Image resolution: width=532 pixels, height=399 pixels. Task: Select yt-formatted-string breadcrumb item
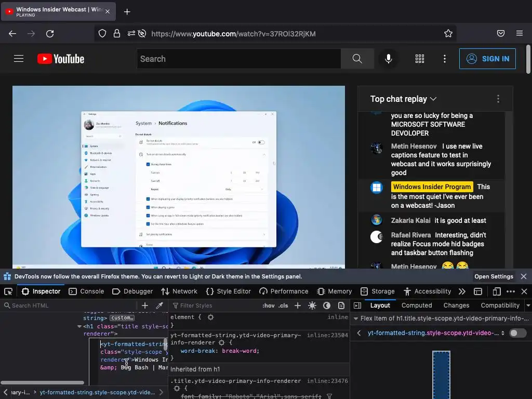(97, 392)
